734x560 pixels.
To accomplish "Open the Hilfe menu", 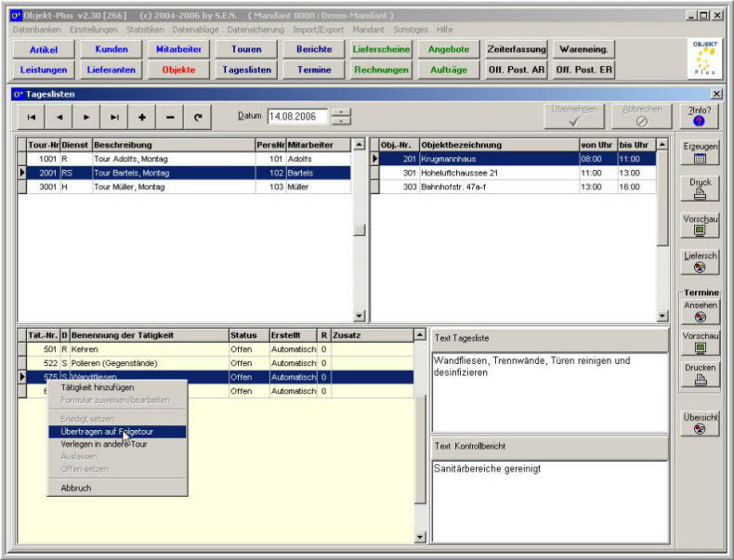I will tap(444, 30).
